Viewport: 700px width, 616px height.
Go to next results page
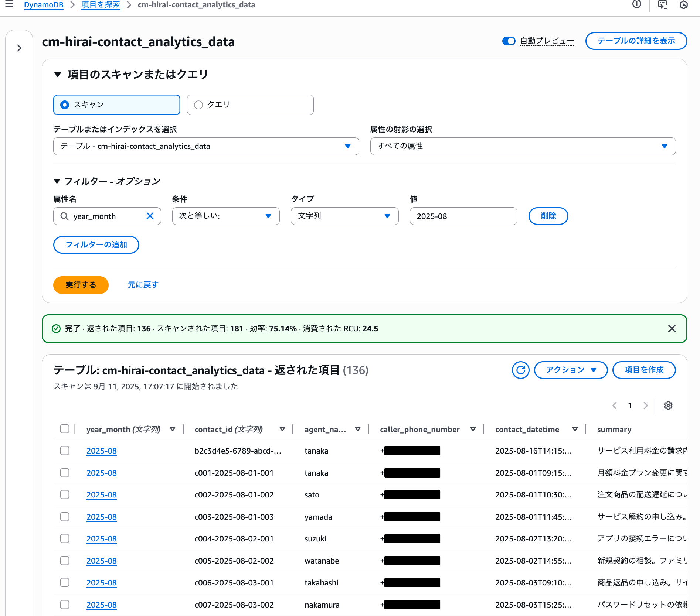[x=645, y=405]
